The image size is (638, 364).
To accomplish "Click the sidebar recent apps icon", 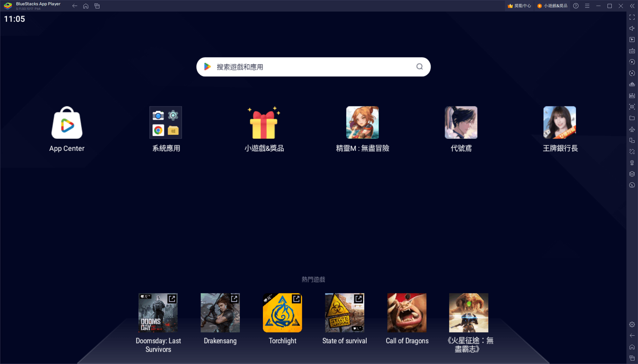I will point(632,358).
